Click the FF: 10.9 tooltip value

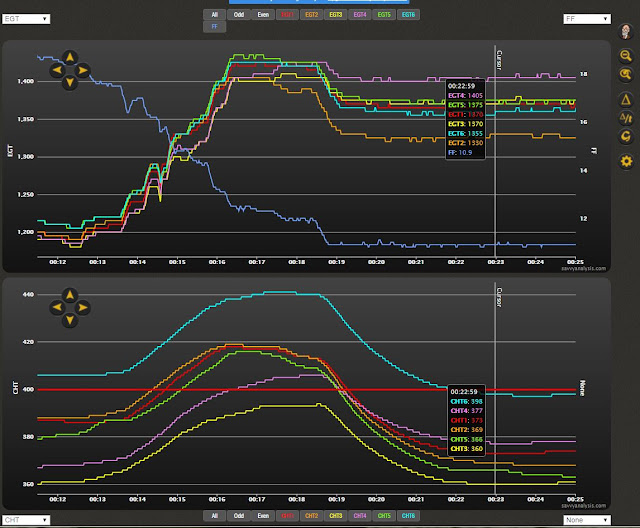coord(460,153)
